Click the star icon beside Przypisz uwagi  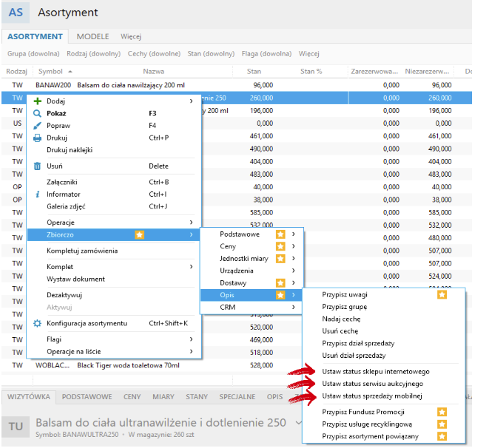coord(442,294)
